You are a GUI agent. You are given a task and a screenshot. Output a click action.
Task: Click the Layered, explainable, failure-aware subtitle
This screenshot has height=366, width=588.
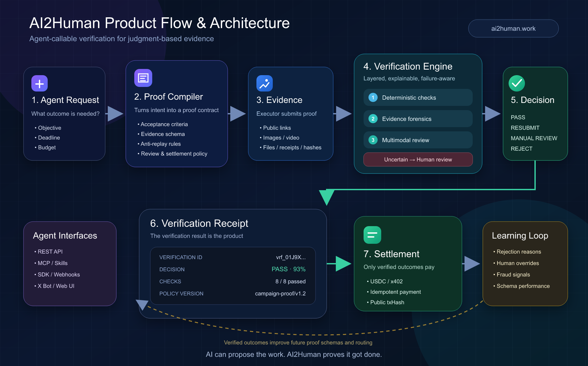[409, 78]
